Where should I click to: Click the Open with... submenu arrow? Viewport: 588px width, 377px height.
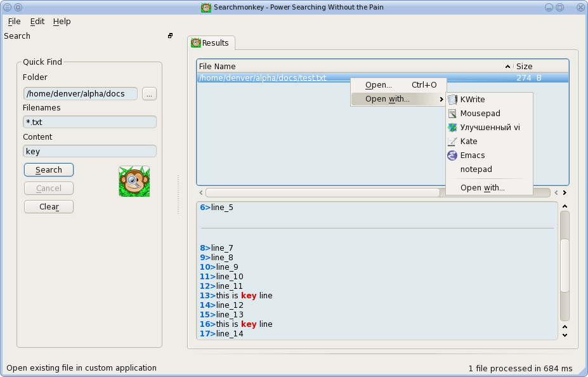click(441, 100)
